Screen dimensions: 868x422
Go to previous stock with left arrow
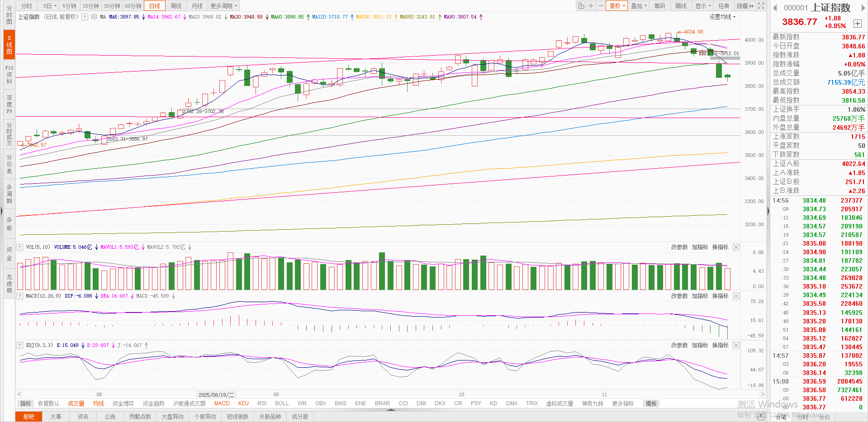[x=775, y=8]
